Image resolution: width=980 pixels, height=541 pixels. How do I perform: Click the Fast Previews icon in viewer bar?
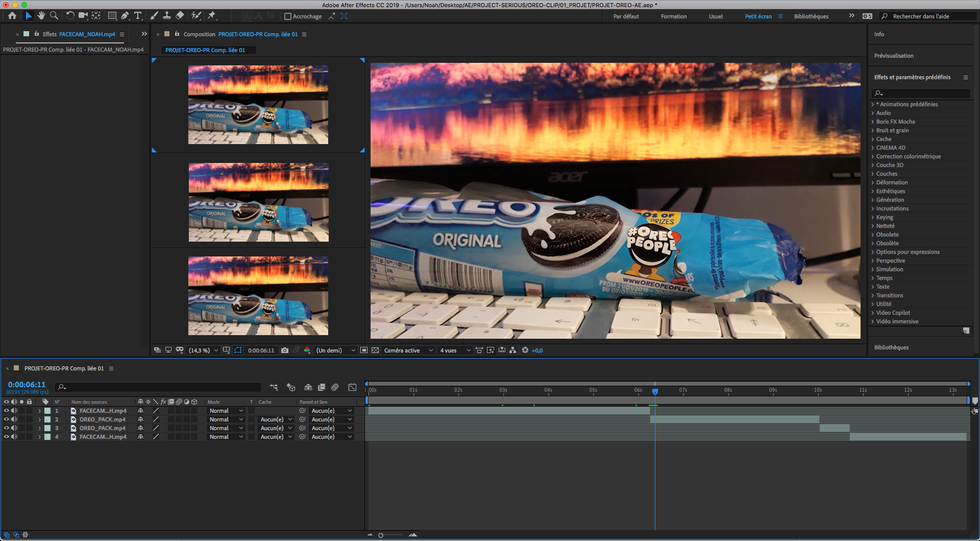click(491, 350)
